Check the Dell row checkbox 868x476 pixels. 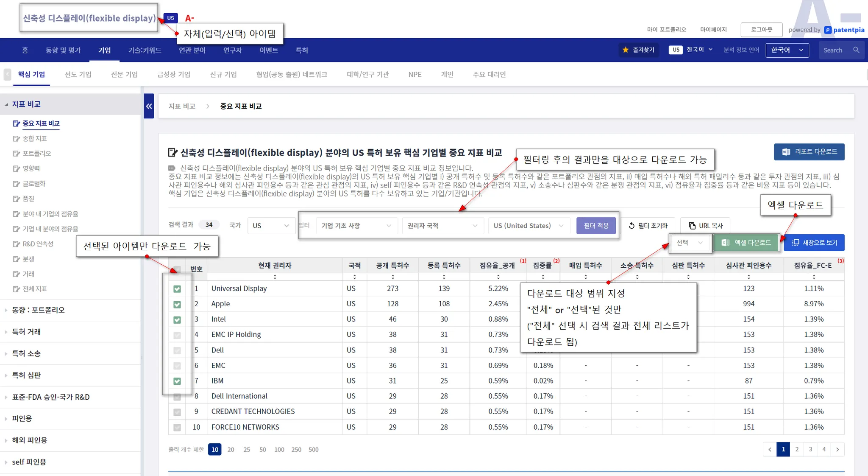[177, 350]
